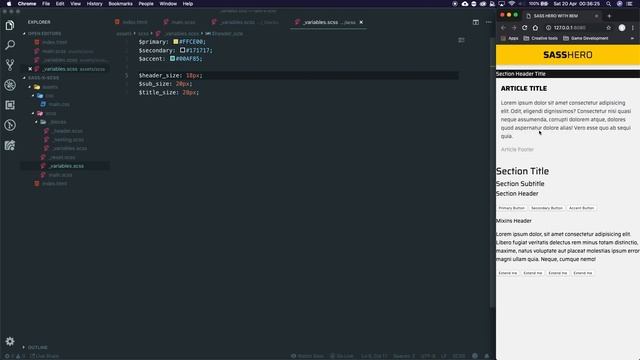Screen dimensions: 640x360
Task: Open the Live Share activity bar icon
Action: [x=10, y=145]
